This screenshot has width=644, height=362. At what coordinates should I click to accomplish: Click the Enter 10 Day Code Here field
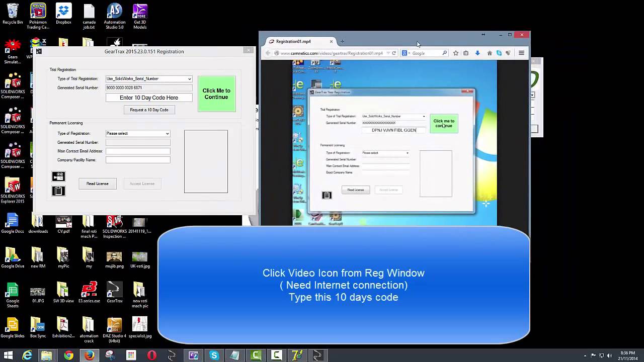point(149,98)
